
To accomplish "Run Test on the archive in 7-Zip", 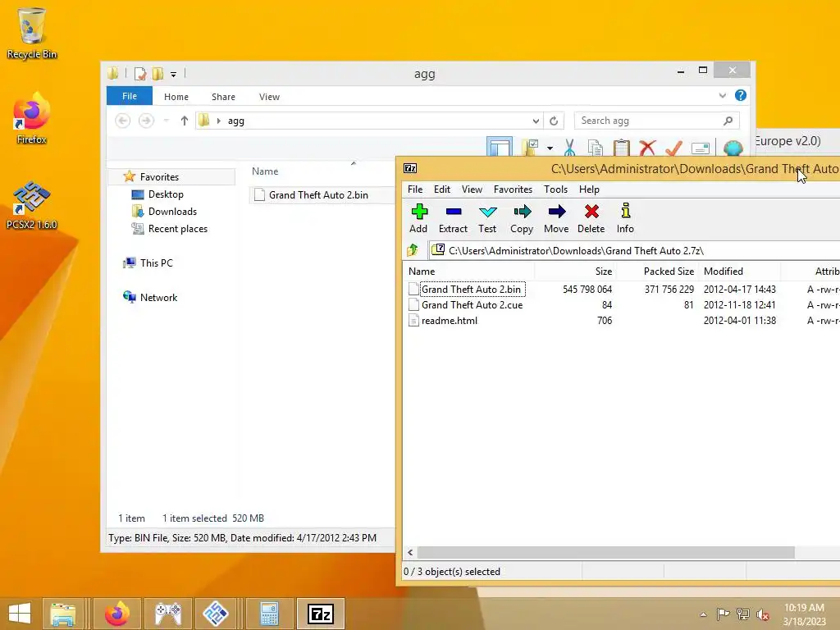I will point(487,218).
